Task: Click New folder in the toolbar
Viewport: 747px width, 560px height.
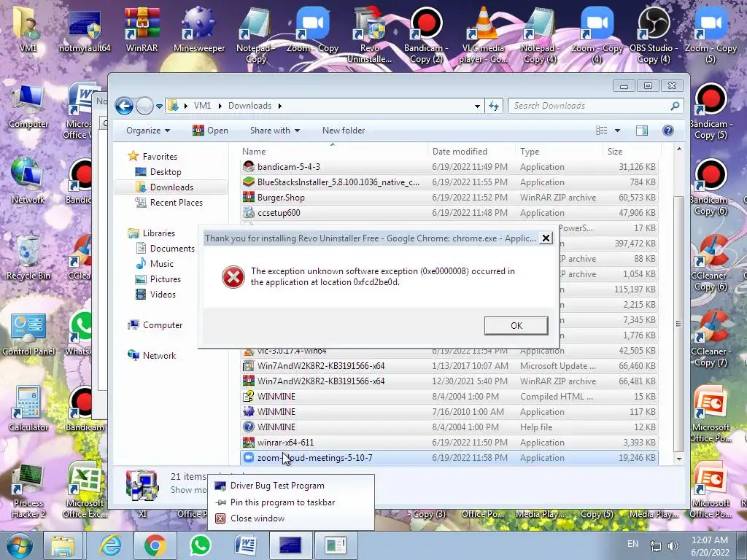Action: [x=344, y=131]
